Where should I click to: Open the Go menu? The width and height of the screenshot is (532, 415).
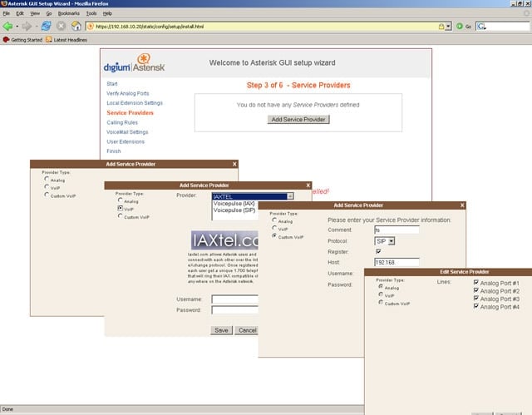49,13
